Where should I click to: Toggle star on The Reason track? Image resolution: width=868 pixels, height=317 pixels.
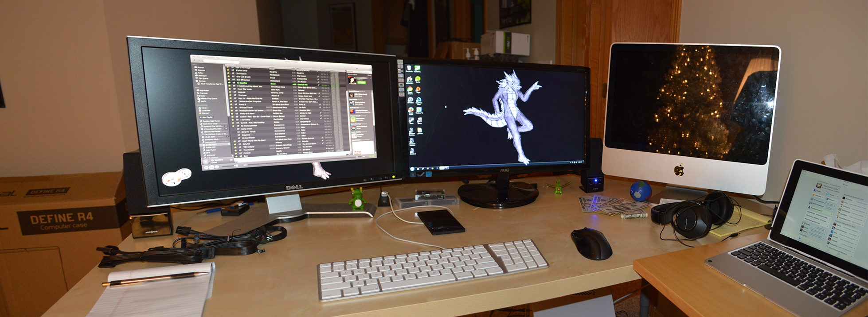[230, 74]
